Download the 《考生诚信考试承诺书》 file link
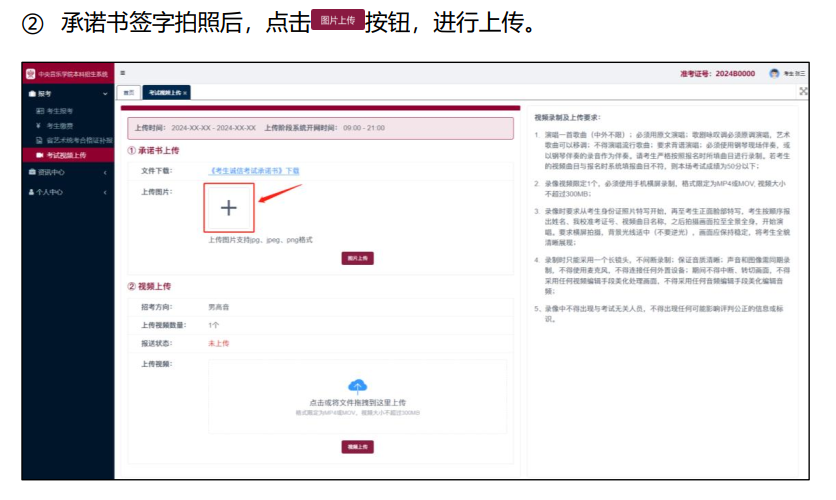This screenshot has width=836, height=500. (254, 171)
